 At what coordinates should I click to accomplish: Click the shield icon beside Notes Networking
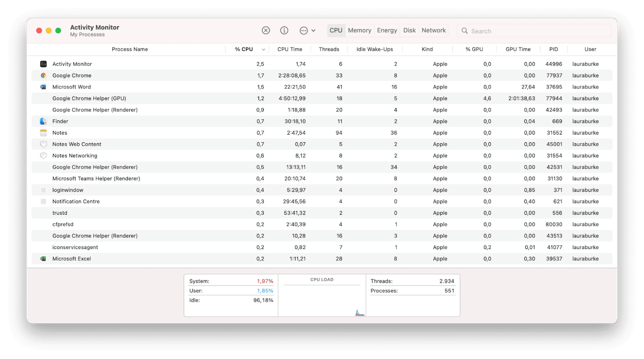coord(43,156)
